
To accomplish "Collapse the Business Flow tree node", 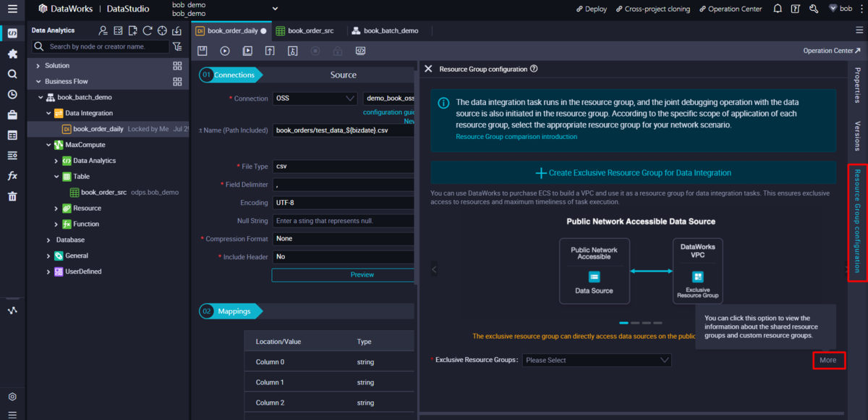I will click(38, 81).
